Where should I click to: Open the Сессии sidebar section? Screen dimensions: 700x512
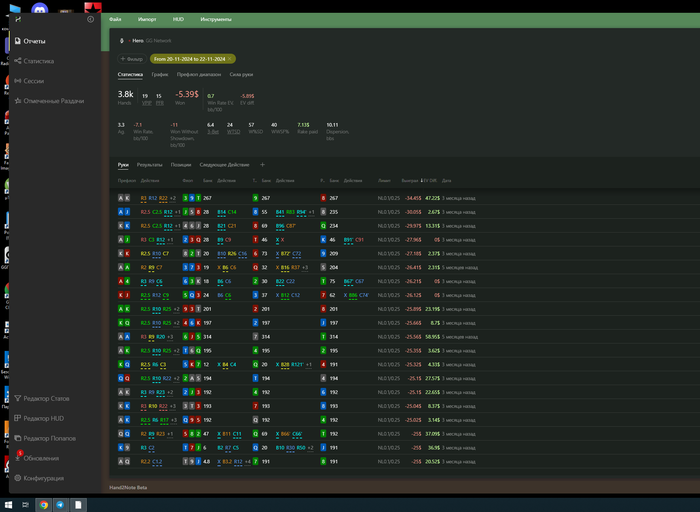[29, 81]
